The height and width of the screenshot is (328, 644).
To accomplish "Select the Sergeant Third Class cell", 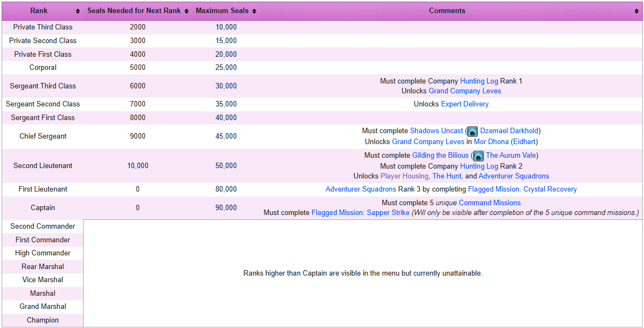I will 43,86.
